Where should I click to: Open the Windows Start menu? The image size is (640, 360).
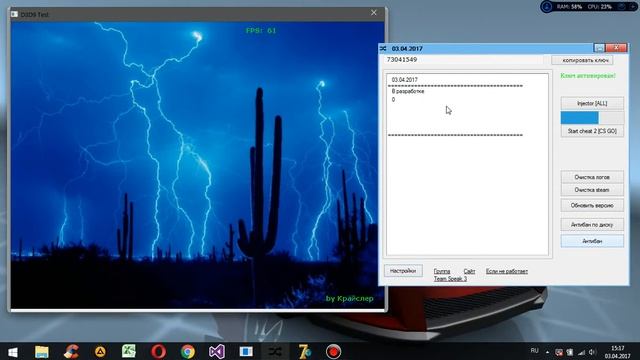tap(13, 352)
